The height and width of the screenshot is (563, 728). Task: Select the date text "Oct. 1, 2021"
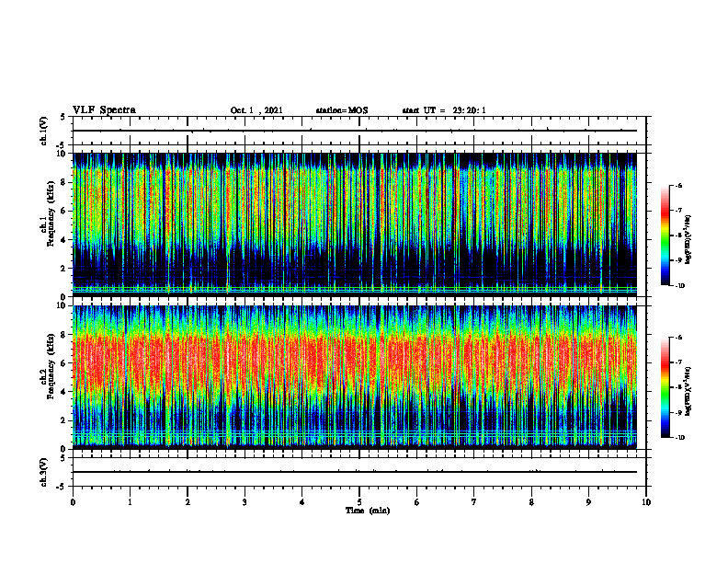[x=256, y=110]
